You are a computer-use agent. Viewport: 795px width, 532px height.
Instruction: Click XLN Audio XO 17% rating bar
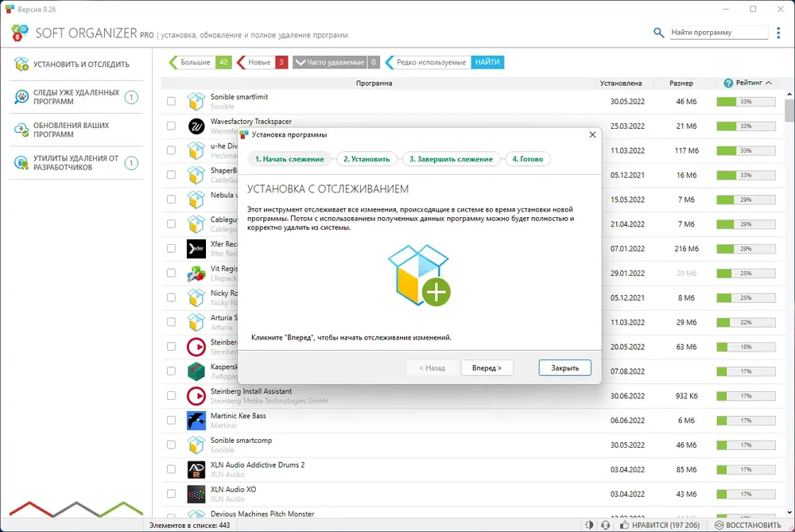pos(746,494)
